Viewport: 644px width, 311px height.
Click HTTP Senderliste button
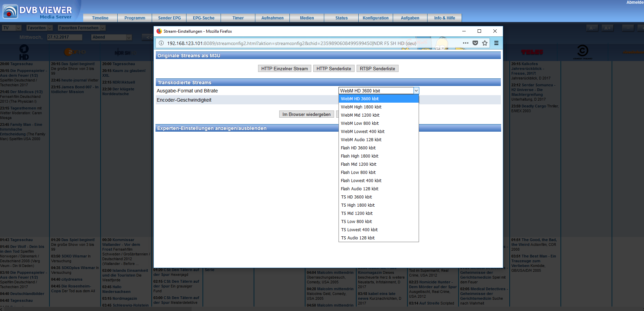(334, 69)
